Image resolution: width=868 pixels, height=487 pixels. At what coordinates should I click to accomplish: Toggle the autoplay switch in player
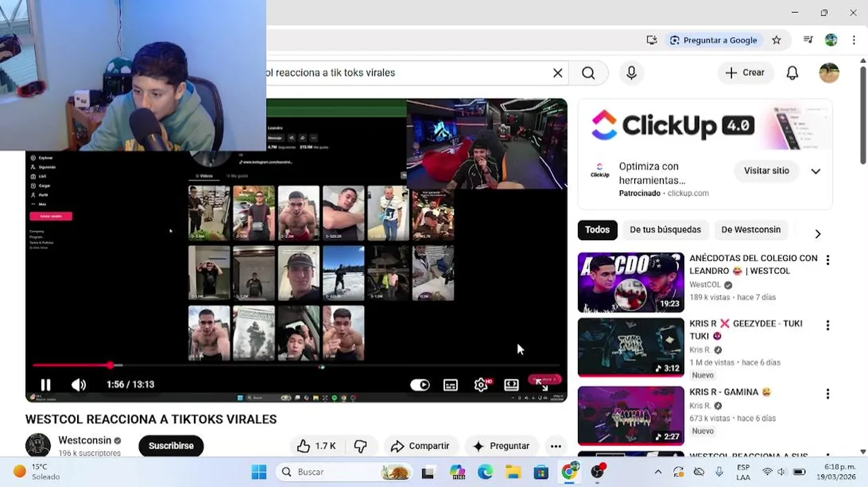pos(420,385)
